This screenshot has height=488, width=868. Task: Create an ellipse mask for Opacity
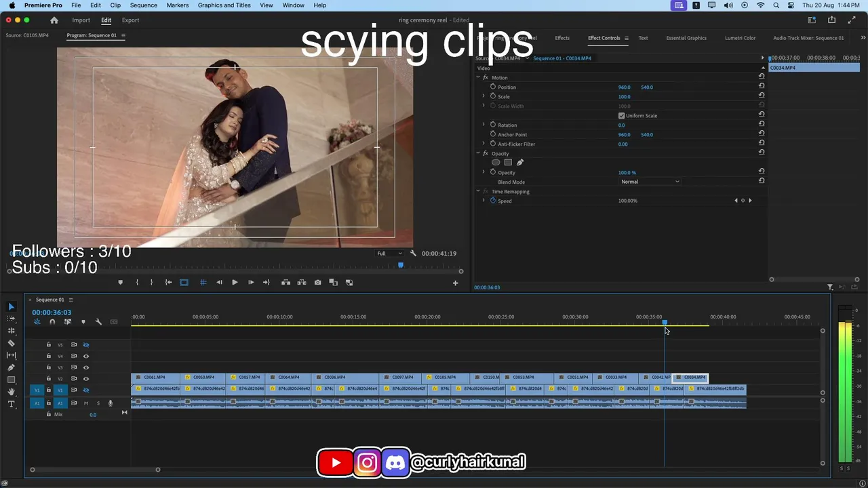[496, 163]
